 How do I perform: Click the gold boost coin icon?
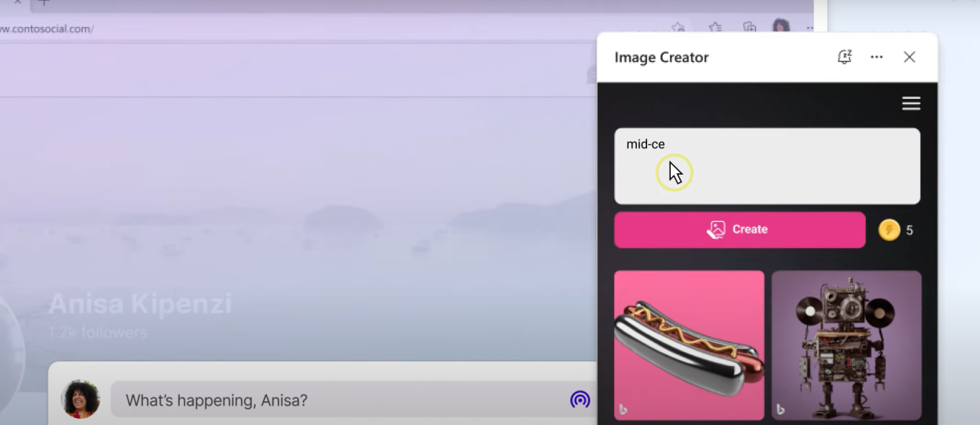click(889, 230)
